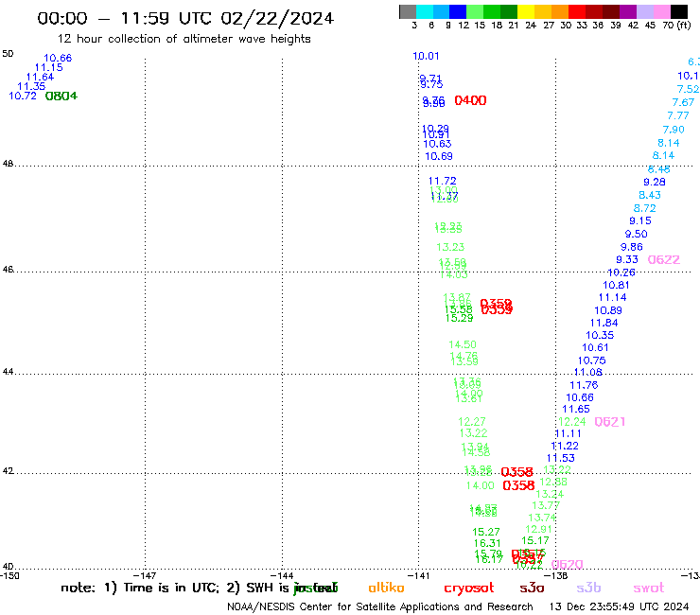Click wave height value 10.35
700x615 pixels.
[x=600, y=336]
